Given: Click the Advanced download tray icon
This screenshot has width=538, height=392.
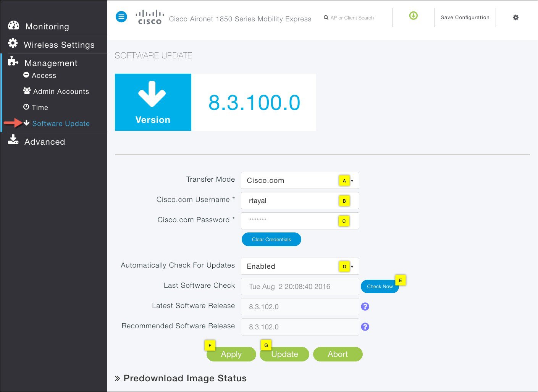Looking at the screenshot, I should [13, 139].
